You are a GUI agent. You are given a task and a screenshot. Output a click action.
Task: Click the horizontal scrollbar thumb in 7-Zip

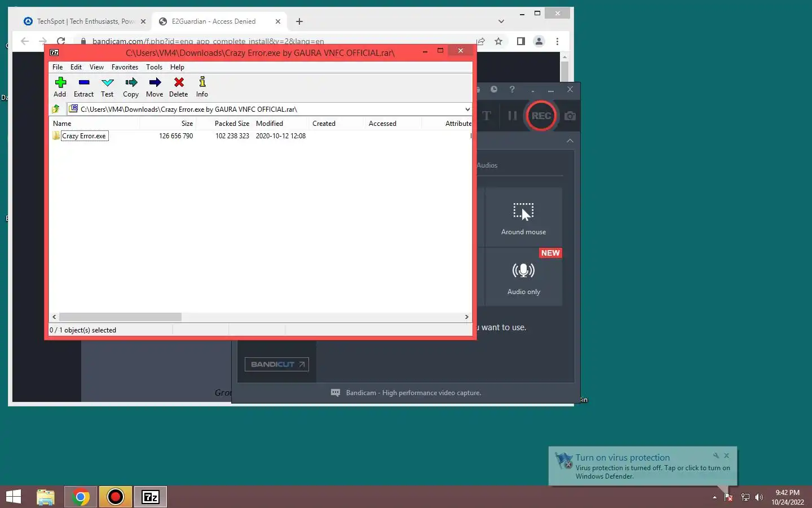coord(120,317)
